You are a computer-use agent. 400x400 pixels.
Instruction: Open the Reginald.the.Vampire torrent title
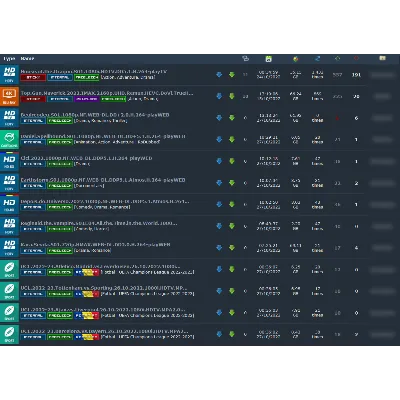[99, 223]
